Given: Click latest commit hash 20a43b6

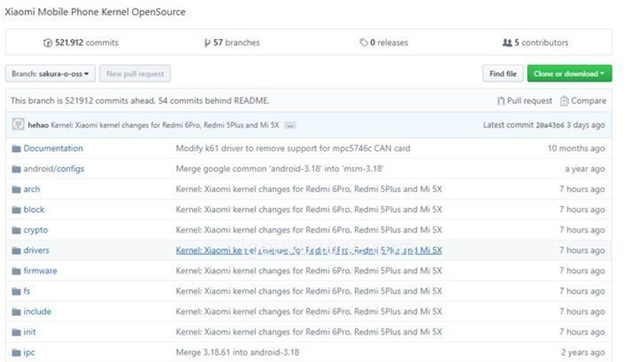Looking at the screenshot, I should (x=550, y=125).
